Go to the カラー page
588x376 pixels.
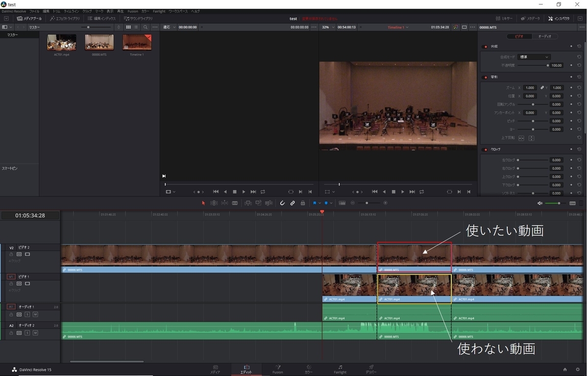(x=309, y=369)
